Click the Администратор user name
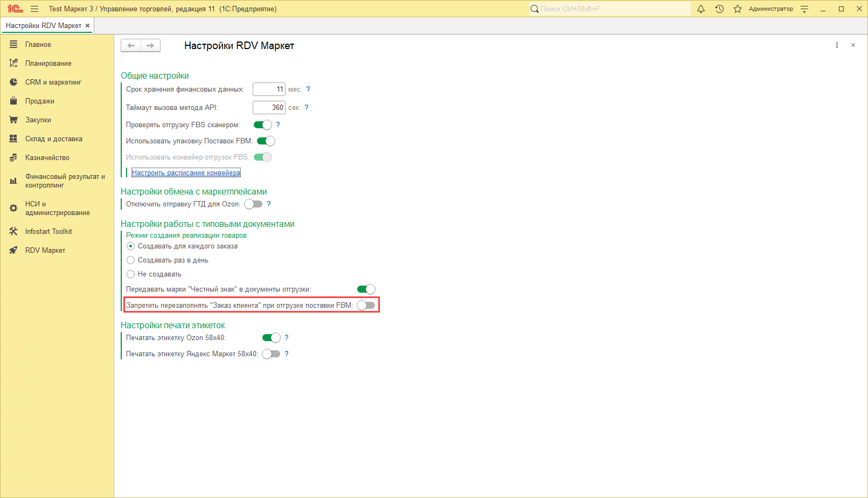The height and width of the screenshot is (498, 868). pyautogui.click(x=771, y=9)
